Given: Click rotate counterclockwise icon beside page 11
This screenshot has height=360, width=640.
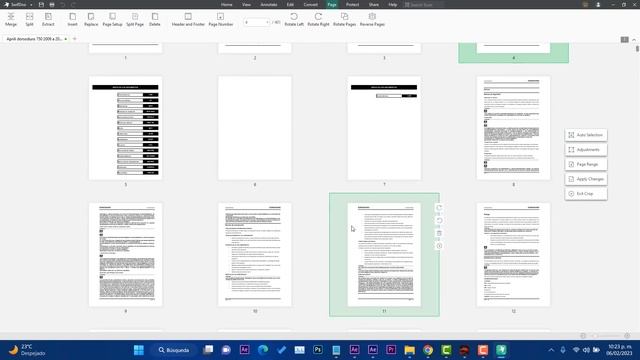Looking at the screenshot, I should click(439, 220).
